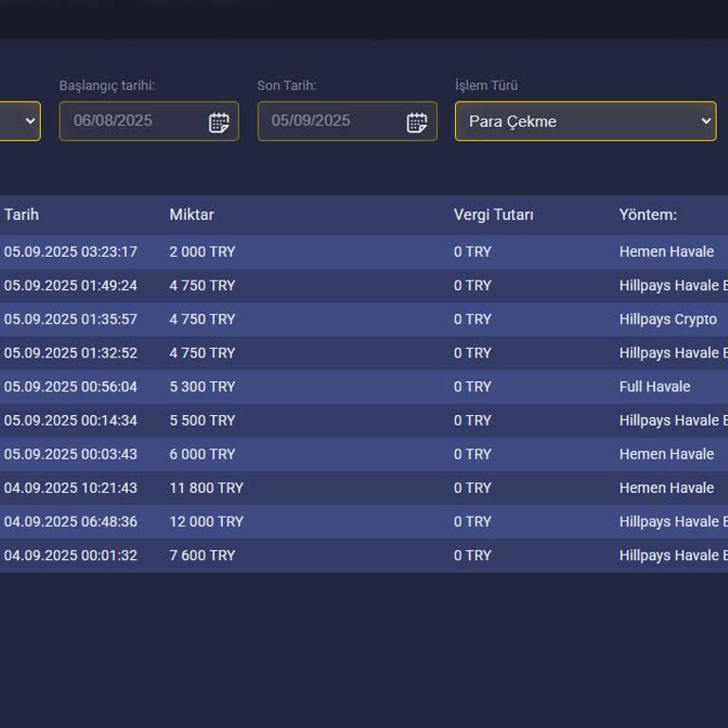
Task: Click the 04.09.2025 10:21:43 timestamp
Action: pyautogui.click(x=70, y=488)
